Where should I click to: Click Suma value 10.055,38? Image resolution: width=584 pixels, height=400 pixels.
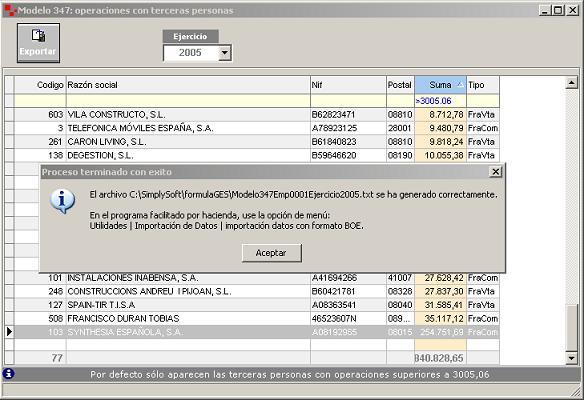click(x=441, y=155)
